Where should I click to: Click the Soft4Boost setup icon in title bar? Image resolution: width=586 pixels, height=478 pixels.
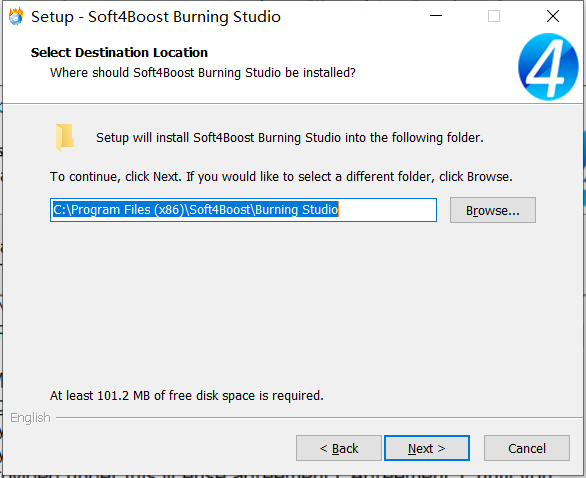coord(16,17)
